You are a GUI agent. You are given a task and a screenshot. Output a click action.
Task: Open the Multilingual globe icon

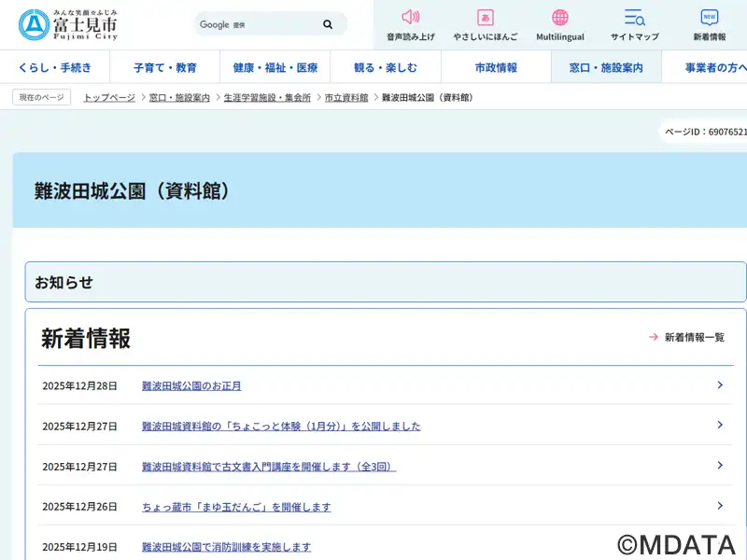point(560,18)
